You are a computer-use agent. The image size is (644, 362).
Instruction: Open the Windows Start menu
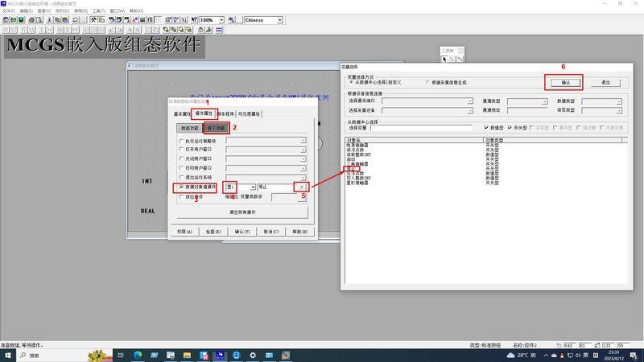(7, 355)
